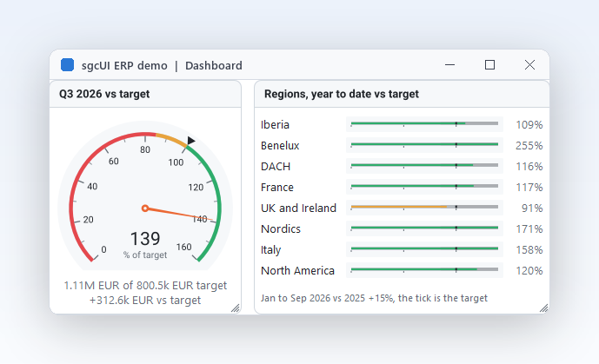Click the 80 label on the gauge scale

(x=145, y=149)
